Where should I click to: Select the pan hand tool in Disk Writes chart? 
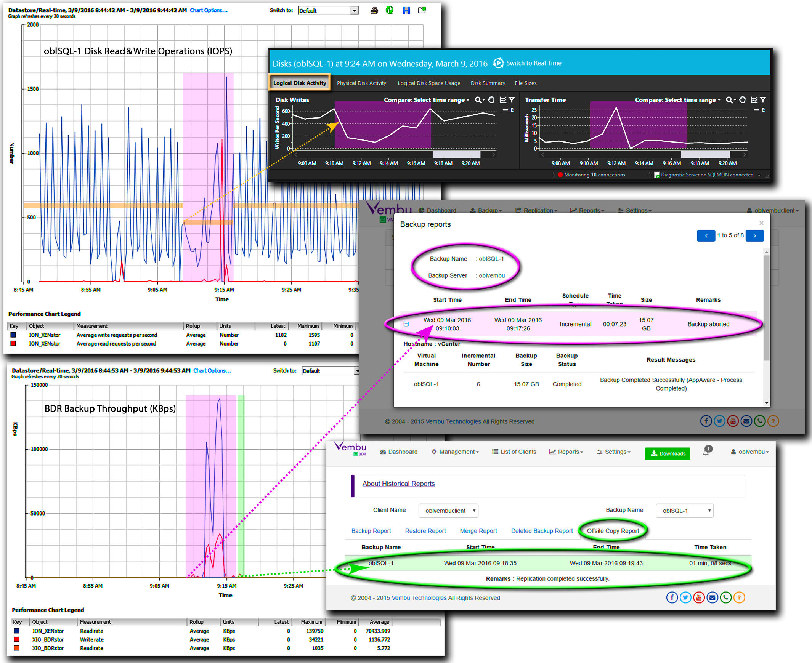point(491,100)
